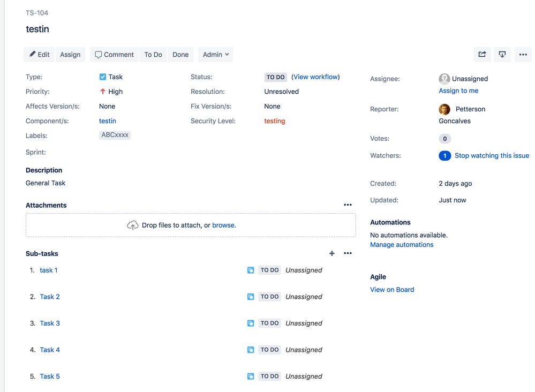Open the share issue icon
Image resolution: width=535 pixels, height=392 pixels.
(482, 54)
